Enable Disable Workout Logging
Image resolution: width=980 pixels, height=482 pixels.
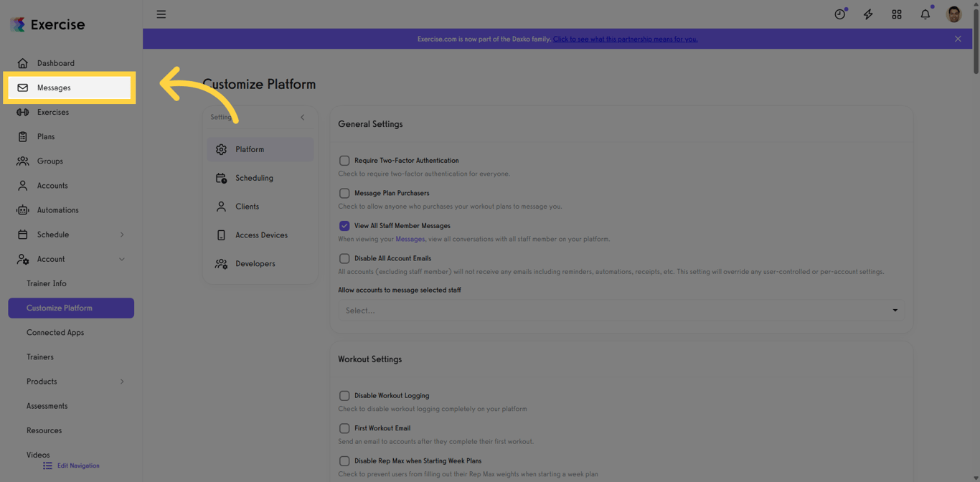[x=344, y=395]
